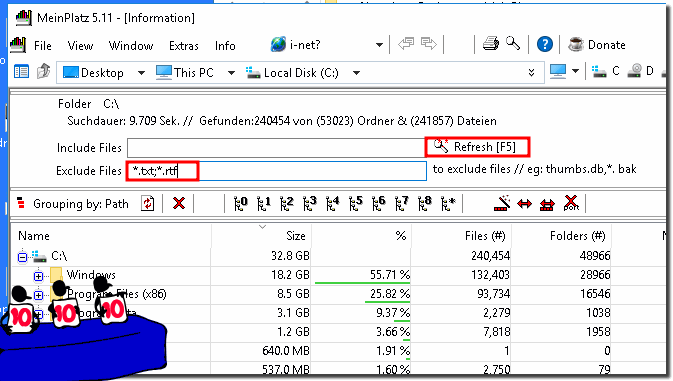
Task: Select drive C shortcut icon
Action: click(x=606, y=71)
